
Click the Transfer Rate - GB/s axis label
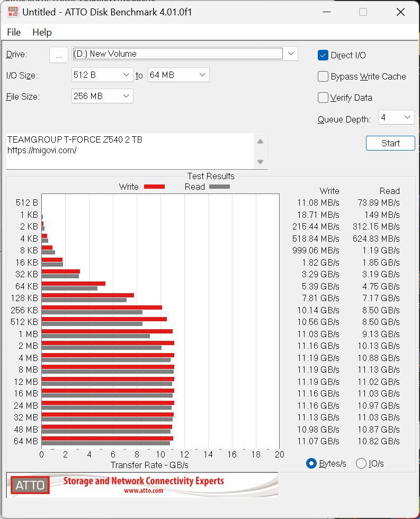click(149, 465)
